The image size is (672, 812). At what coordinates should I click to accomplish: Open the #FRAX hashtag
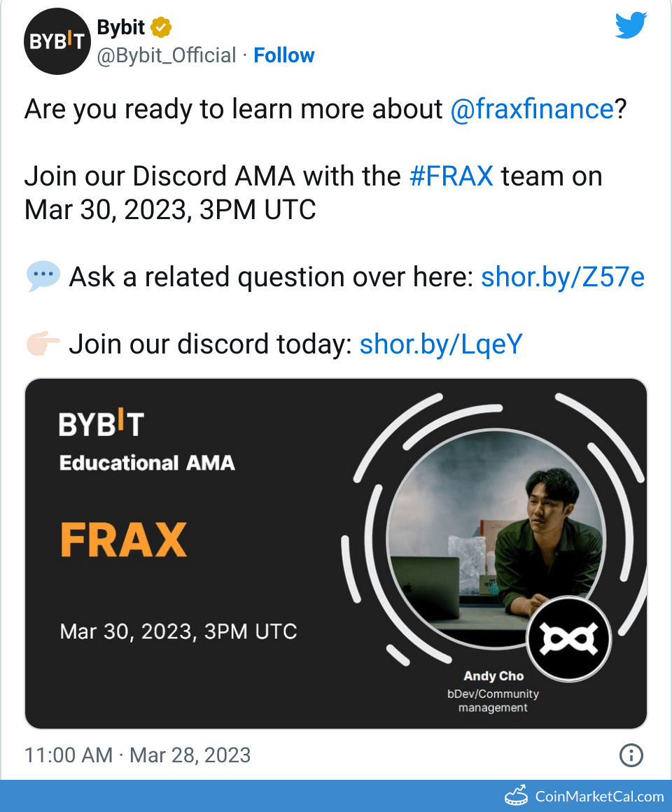451,176
